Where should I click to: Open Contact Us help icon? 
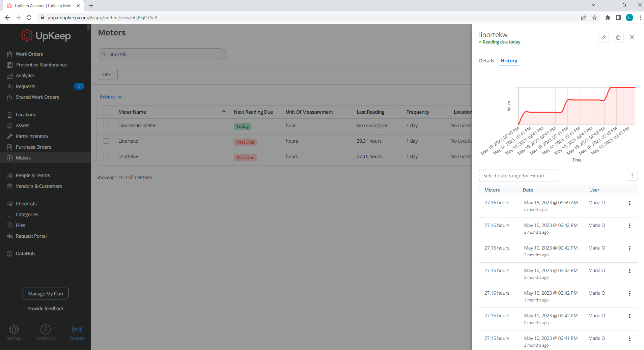pyautogui.click(x=46, y=329)
